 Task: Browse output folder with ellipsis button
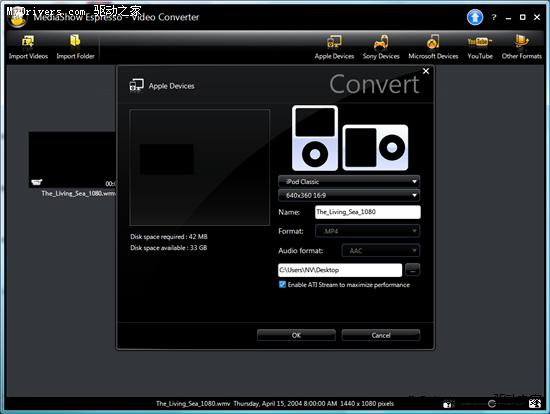(x=412, y=270)
